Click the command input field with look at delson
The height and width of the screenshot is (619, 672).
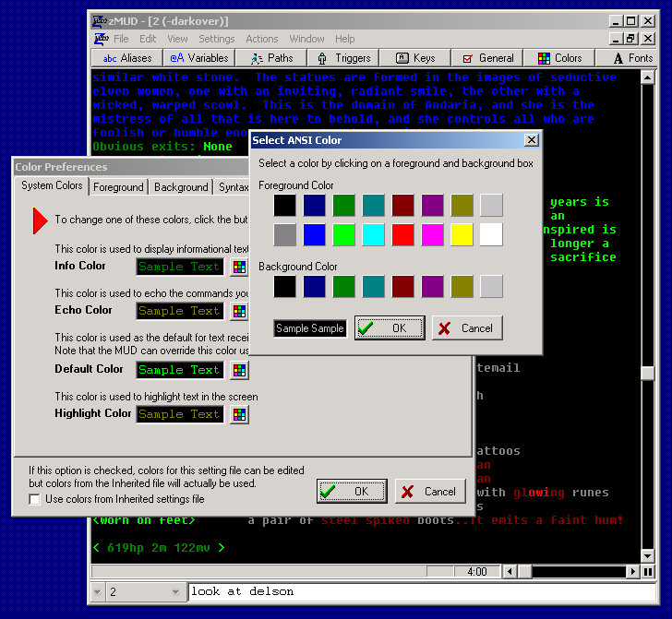[x=422, y=592]
